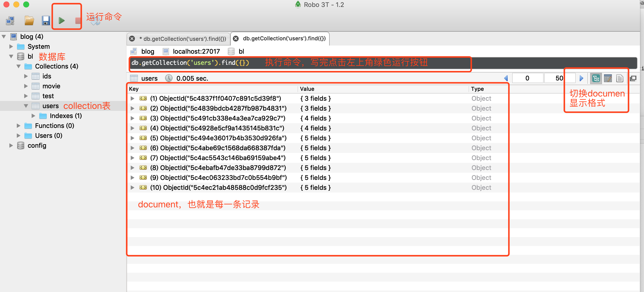Click the clock icon beside 0.005 sec.
Image resolution: width=644 pixels, height=292 pixels.
(x=169, y=78)
